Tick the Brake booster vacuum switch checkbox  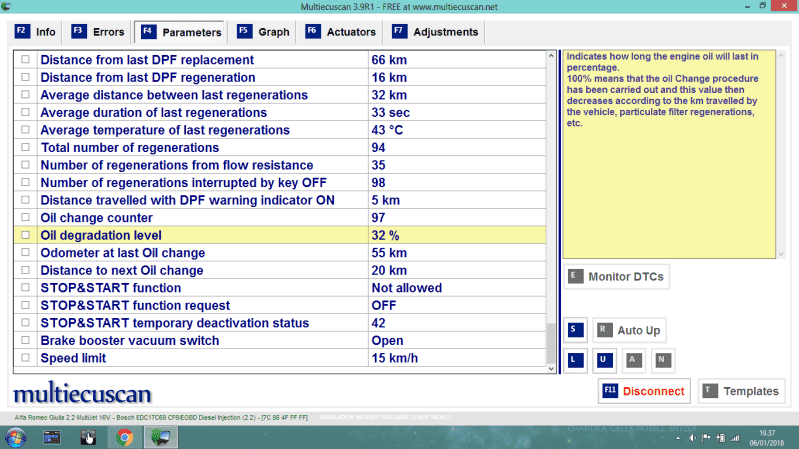(25, 340)
